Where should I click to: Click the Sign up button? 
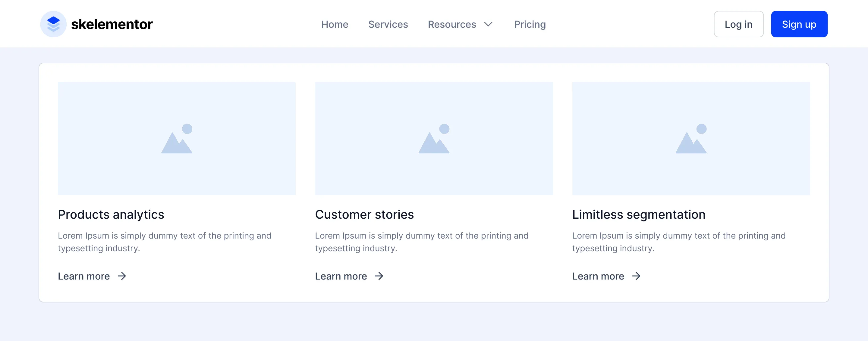point(799,24)
